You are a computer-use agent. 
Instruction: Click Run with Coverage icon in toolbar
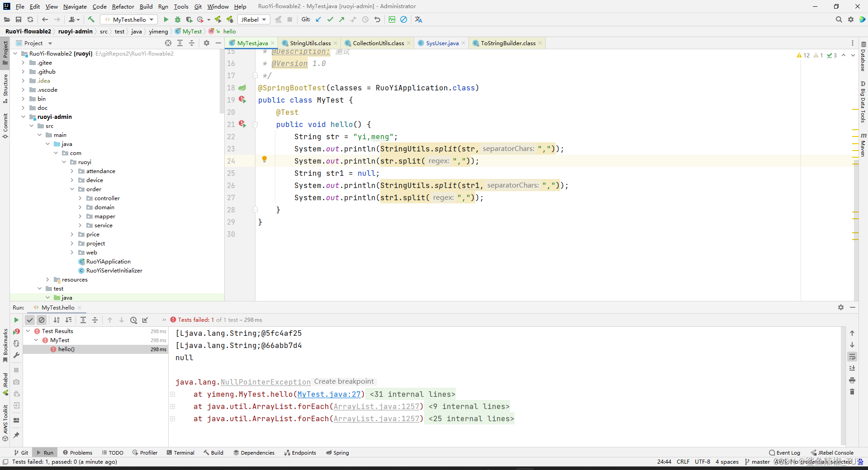189,19
